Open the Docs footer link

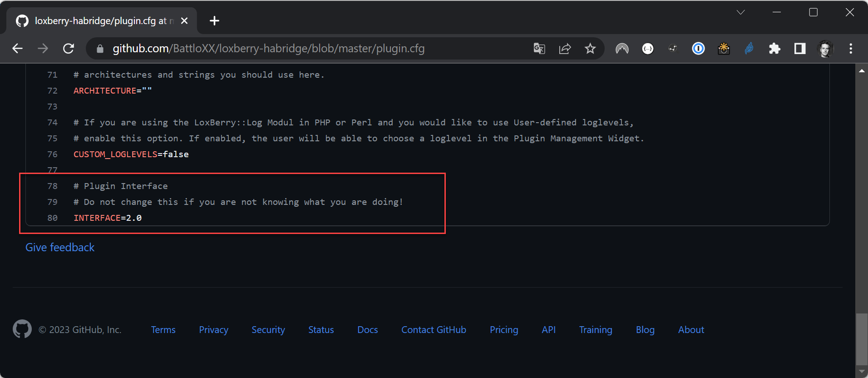coord(368,330)
